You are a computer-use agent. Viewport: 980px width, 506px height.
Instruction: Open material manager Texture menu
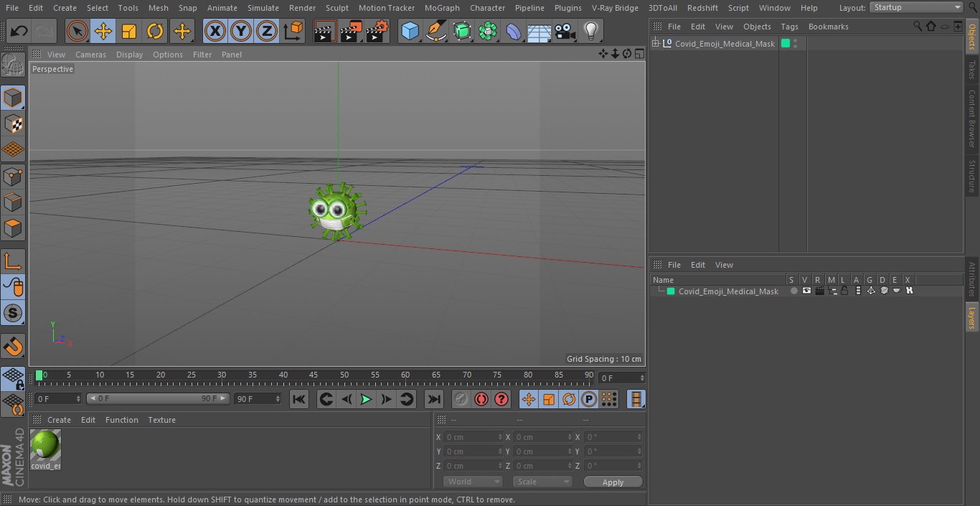pos(161,420)
